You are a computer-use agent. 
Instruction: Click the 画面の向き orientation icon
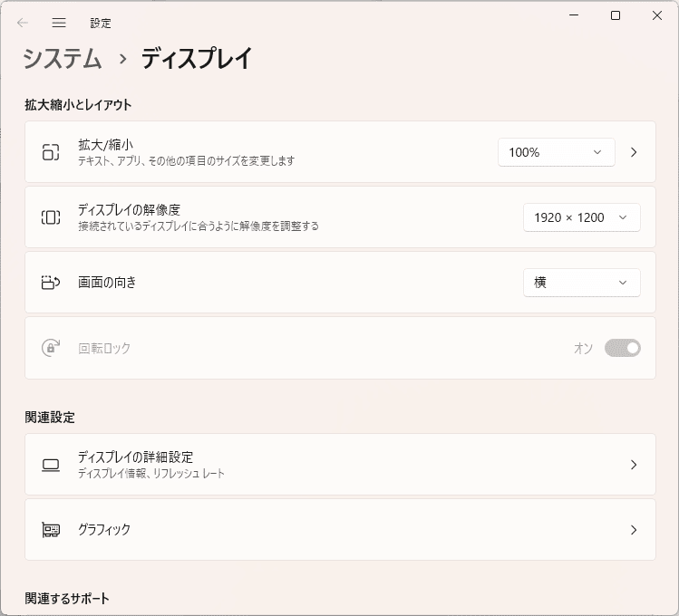coord(51,283)
